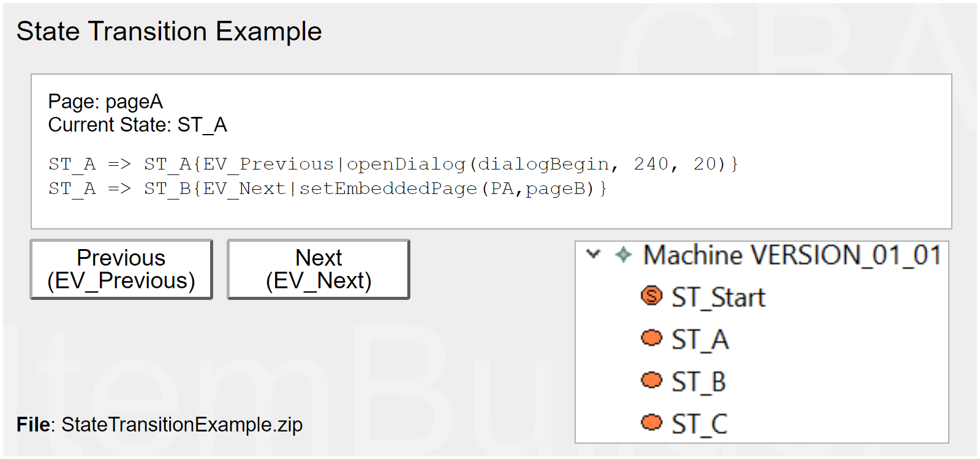
Task: Click the StateTransitionExample.zip file name
Action: pos(182,425)
